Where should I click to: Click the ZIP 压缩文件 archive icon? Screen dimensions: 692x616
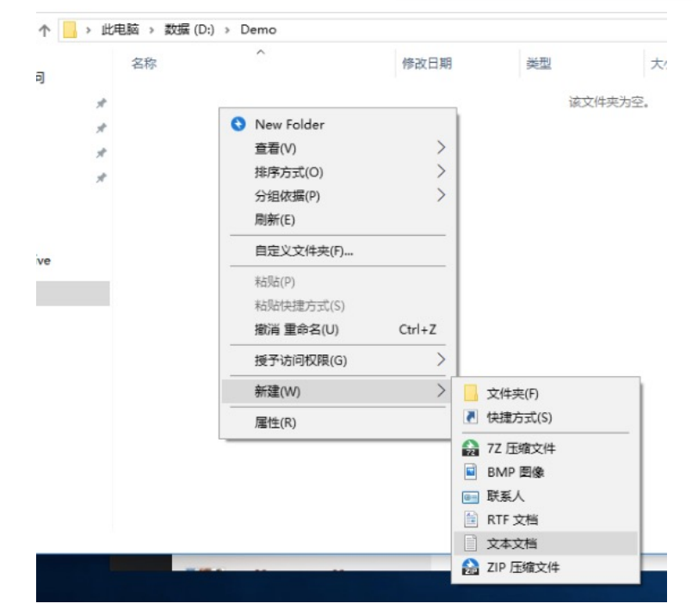pos(471,567)
